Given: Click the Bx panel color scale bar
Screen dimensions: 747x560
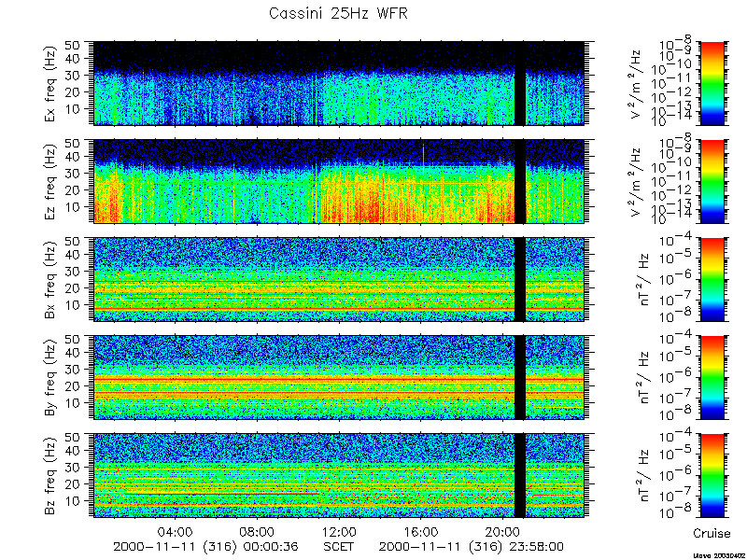Looking at the screenshot, I should click(712, 279).
